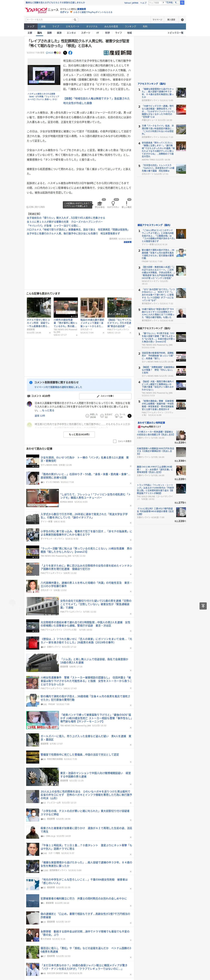Share the article on X
Viewport: 210px width, 980px height.
point(65,53)
